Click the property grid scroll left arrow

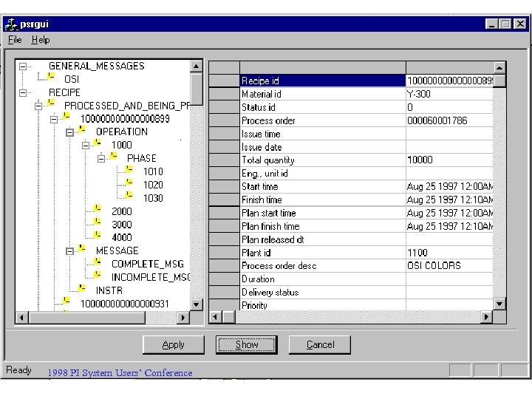click(216, 317)
